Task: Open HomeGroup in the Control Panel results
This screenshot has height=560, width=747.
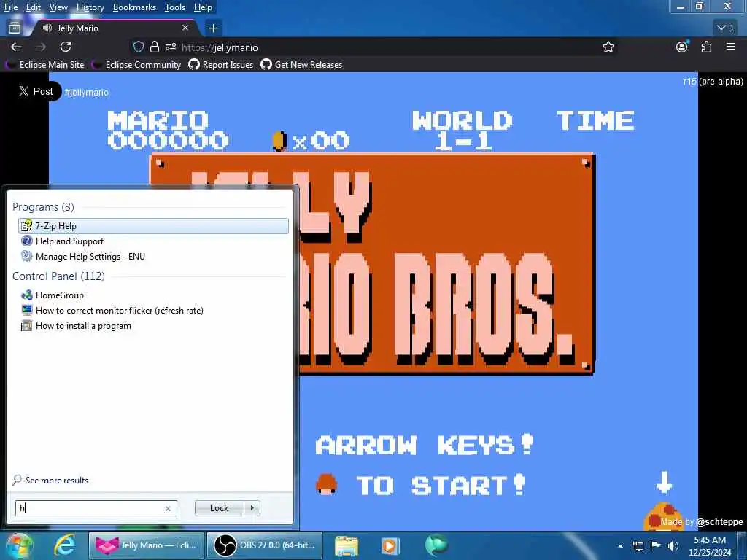Action: pos(153,295)
